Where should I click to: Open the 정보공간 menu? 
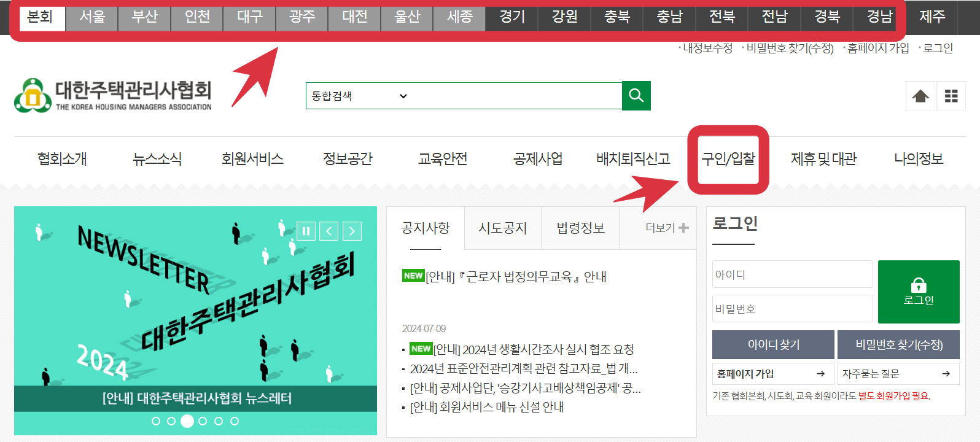pyautogui.click(x=348, y=159)
